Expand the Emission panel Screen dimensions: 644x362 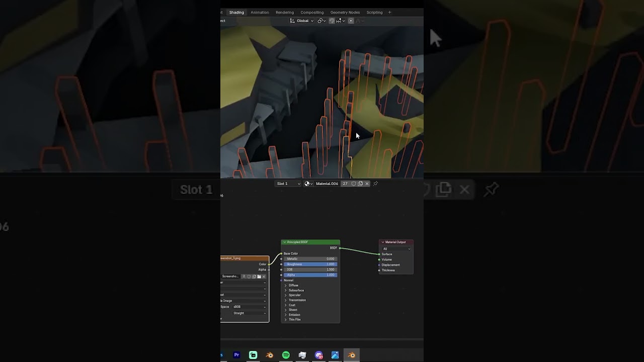pyautogui.click(x=286, y=315)
